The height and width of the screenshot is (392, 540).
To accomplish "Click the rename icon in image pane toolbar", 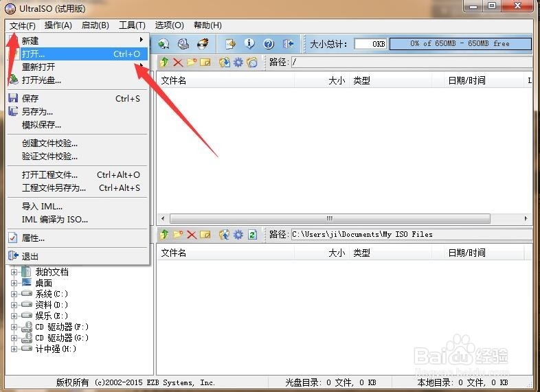I will tap(205, 62).
